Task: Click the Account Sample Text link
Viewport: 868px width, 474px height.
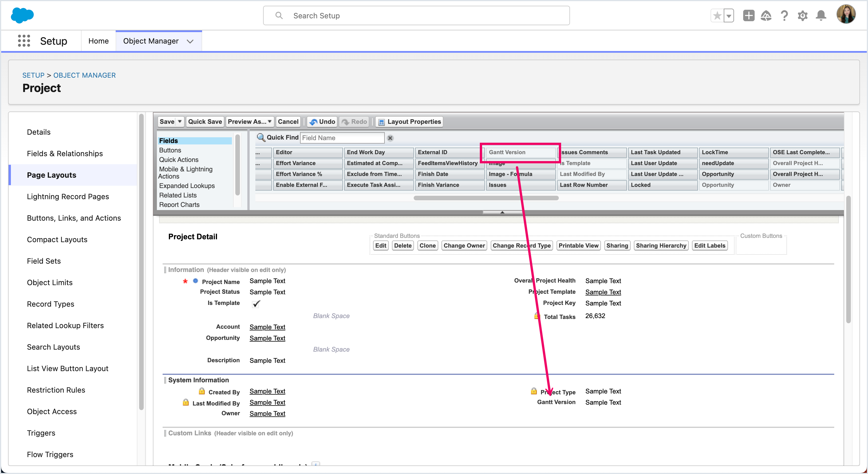Action: point(267,327)
